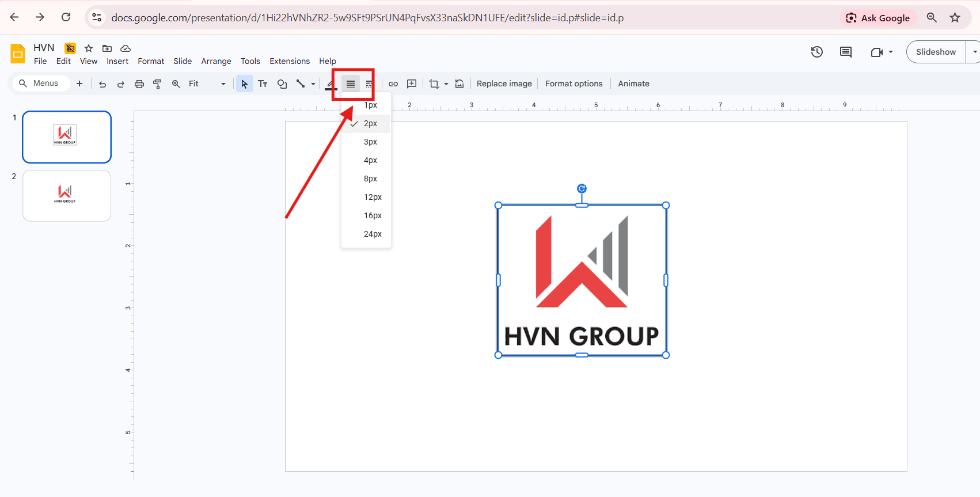Expand the Line tool dropdown arrow
The width and height of the screenshot is (980, 497).
pyautogui.click(x=313, y=84)
